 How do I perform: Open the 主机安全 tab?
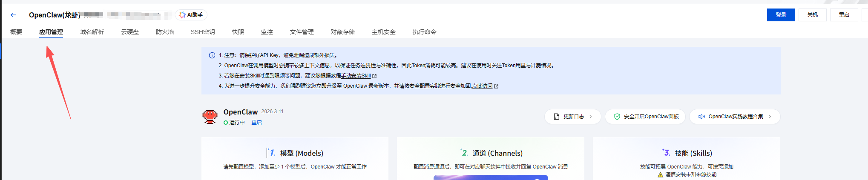pos(384,32)
